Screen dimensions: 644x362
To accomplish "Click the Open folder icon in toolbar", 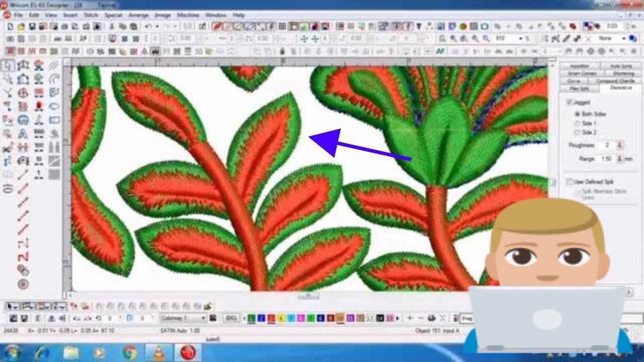I will click(x=22, y=26).
